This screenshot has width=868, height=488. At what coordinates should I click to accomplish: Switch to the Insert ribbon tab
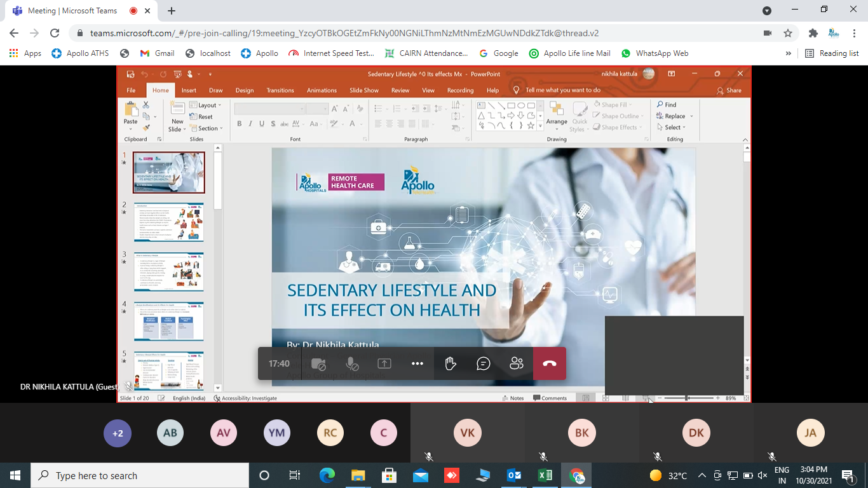click(189, 90)
